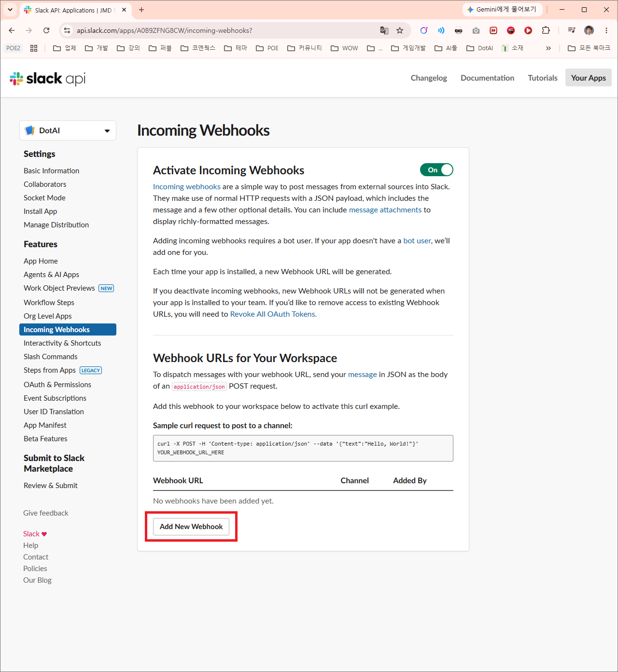Screen dimensions: 618x672
Task: Follow the Incoming webhooks link
Action: coord(186,187)
